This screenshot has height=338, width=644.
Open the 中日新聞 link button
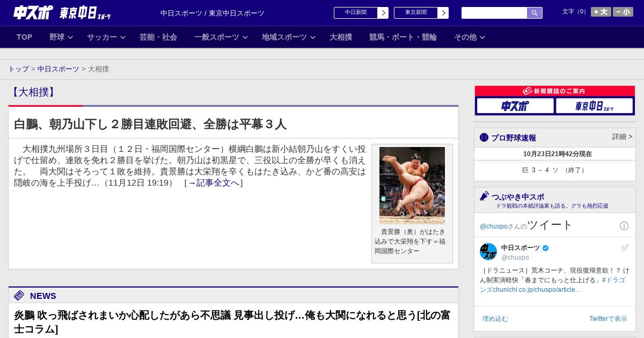pos(356,13)
